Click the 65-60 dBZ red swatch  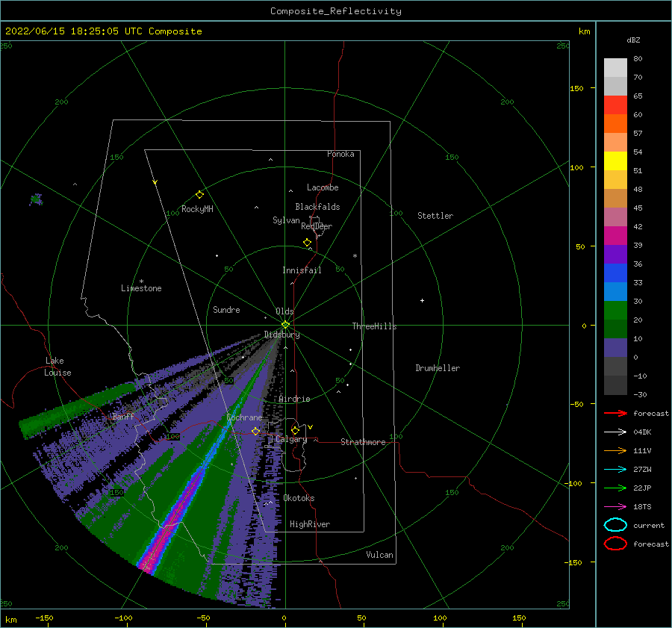pyautogui.click(x=615, y=105)
